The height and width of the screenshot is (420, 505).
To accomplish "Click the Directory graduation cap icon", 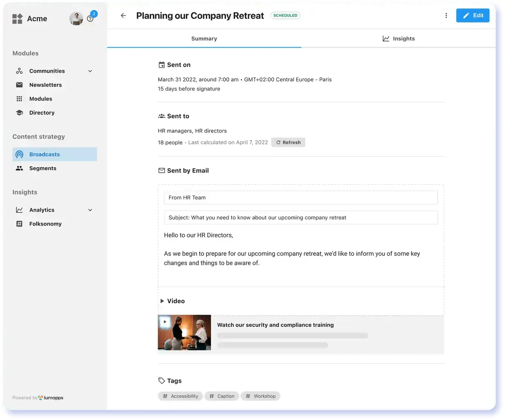I will tap(19, 113).
